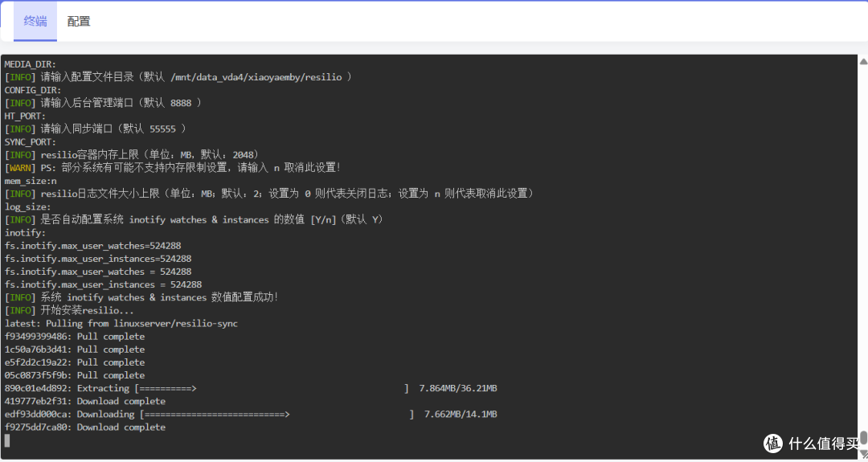Image resolution: width=868 pixels, height=462 pixels.
Task: Click the inotify: prompt line
Action: point(25,232)
